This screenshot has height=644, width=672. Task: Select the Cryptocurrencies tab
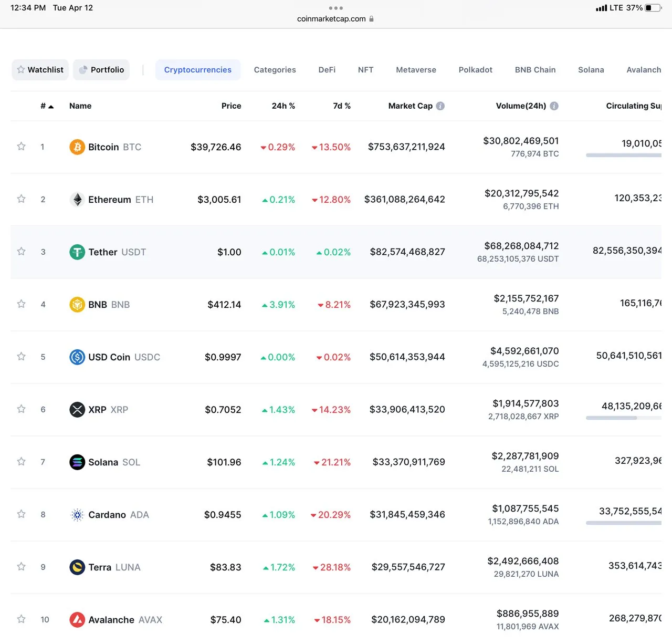pyautogui.click(x=198, y=70)
